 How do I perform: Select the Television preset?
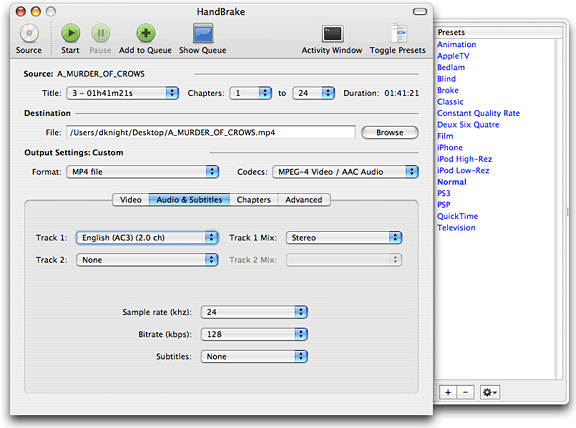pos(456,227)
